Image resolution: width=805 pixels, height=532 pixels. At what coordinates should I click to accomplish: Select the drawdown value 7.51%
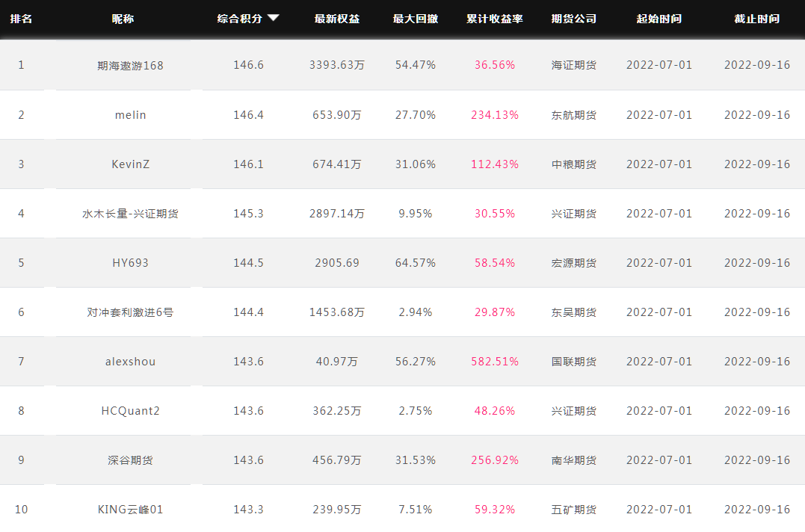pos(416,510)
